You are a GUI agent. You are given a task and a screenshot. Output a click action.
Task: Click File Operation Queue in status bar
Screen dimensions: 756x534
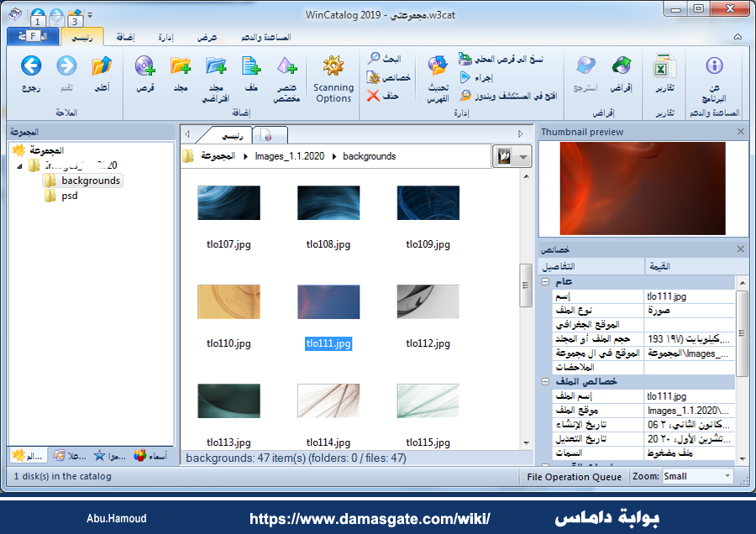(574, 477)
